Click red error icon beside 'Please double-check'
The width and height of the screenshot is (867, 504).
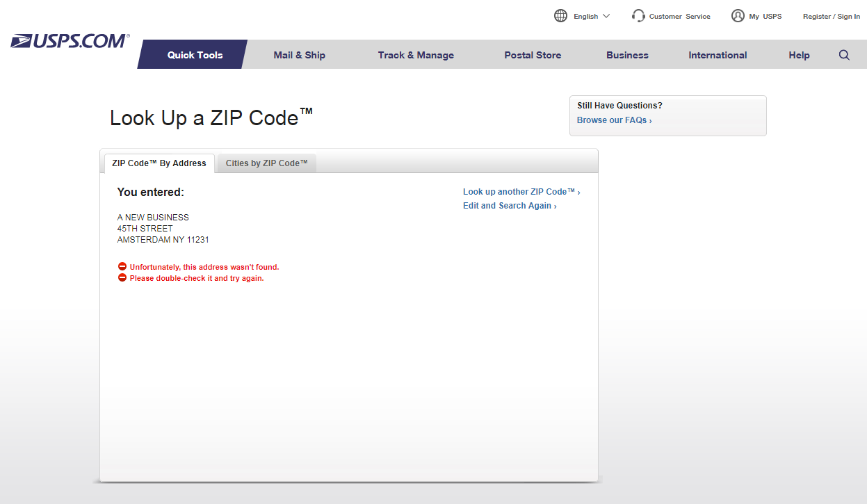click(122, 277)
